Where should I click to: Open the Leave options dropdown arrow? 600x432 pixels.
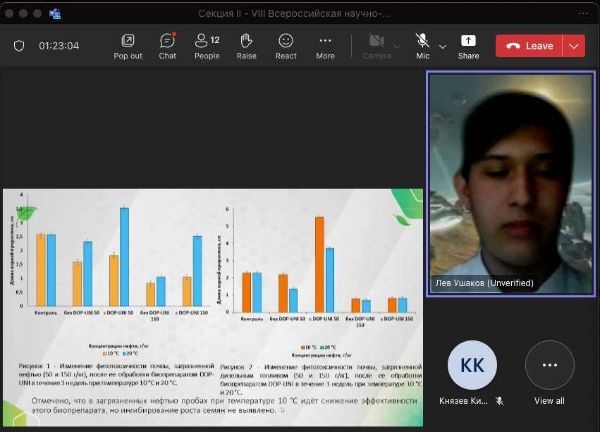pos(574,46)
